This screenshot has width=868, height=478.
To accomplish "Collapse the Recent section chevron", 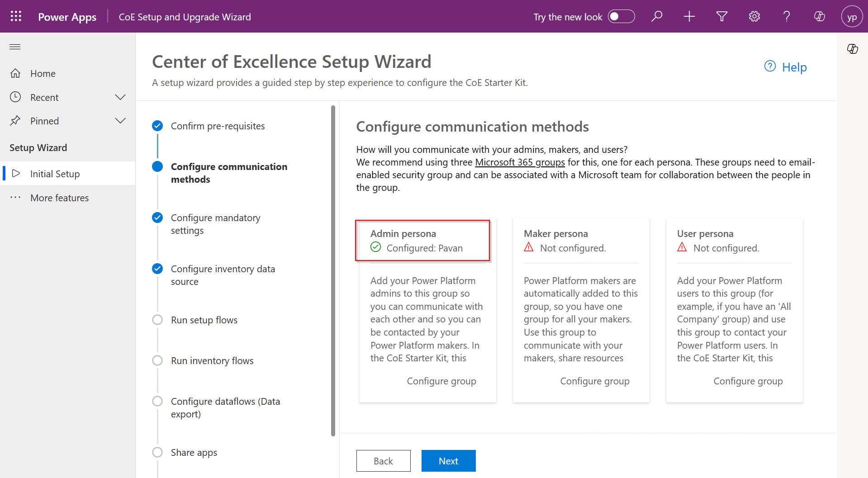I will tap(120, 97).
